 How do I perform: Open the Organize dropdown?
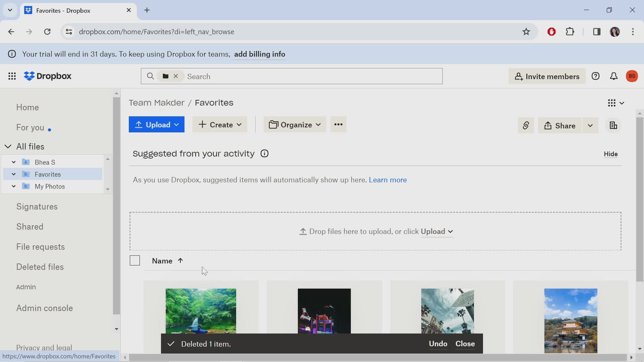click(x=295, y=125)
